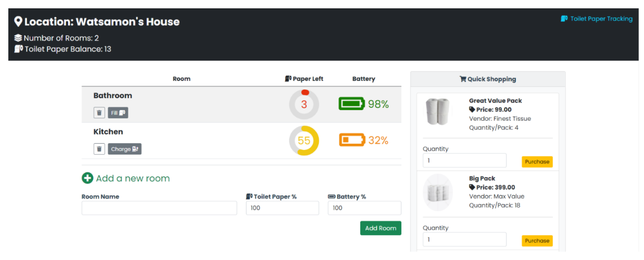Click the Kitchen paper left gauge showing 55
This screenshot has height=260, width=644.
click(x=304, y=140)
